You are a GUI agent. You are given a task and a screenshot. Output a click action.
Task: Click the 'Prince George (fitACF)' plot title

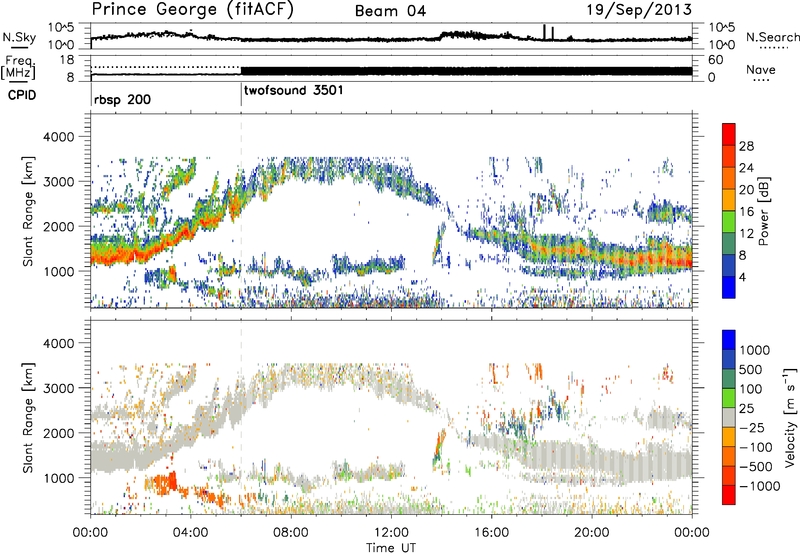pyautogui.click(x=192, y=9)
